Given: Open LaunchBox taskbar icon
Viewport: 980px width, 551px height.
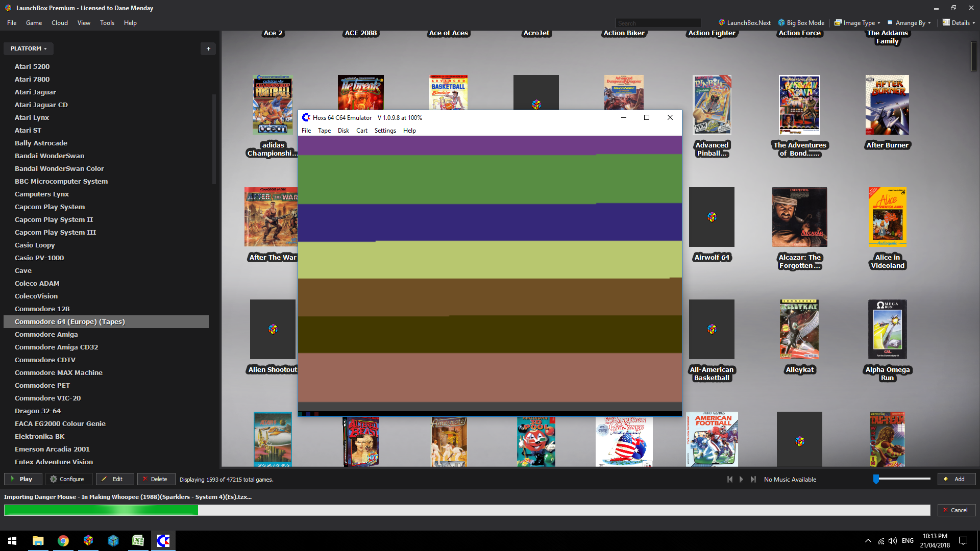Looking at the screenshot, I should tap(88, 541).
